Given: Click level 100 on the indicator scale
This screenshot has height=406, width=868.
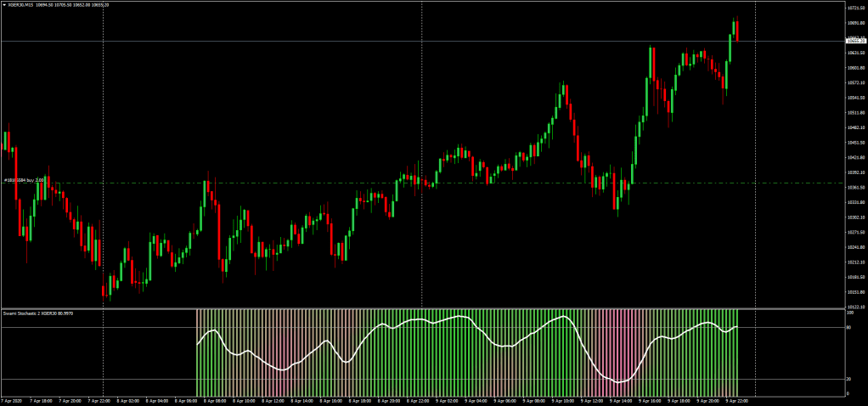Looking at the screenshot, I should point(849,313).
